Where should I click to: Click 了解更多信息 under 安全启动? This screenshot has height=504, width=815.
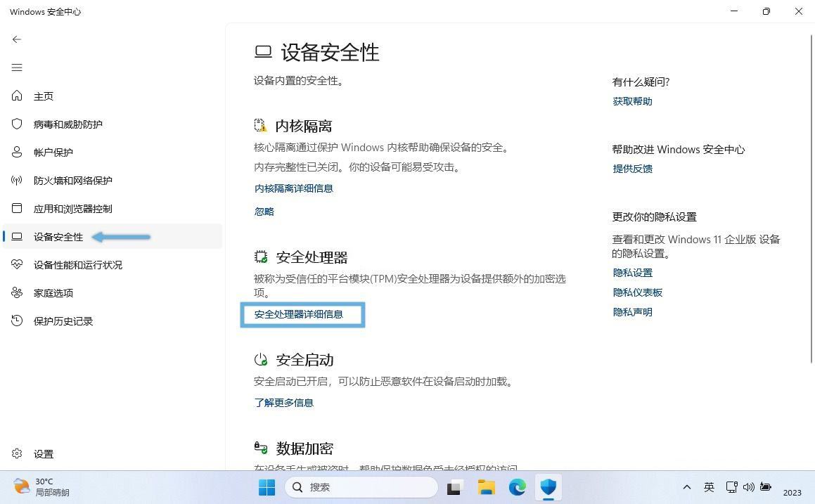[283, 403]
